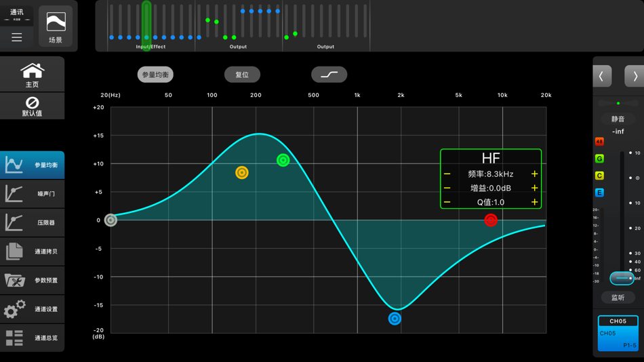Image resolution: width=644 pixels, height=362 pixels.
Task: Toggle the shelf filter shape button
Action: tap(329, 75)
